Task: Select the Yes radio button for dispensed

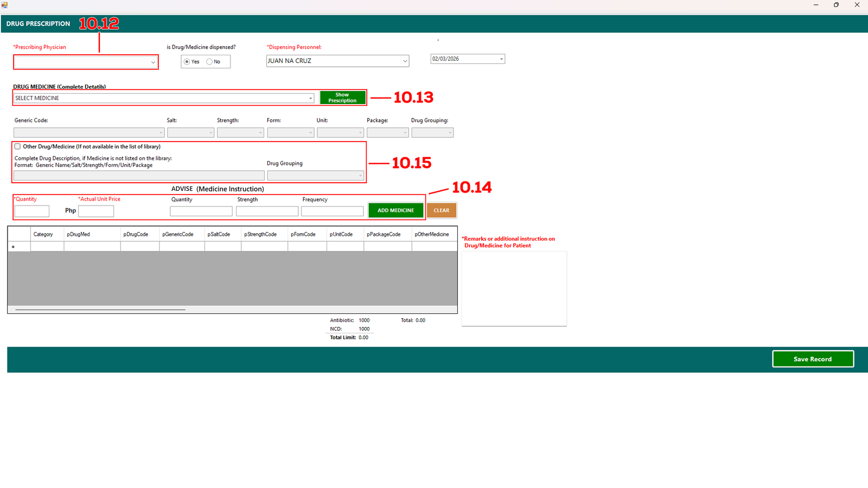Action: pyautogui.click(x=187, y=62)
